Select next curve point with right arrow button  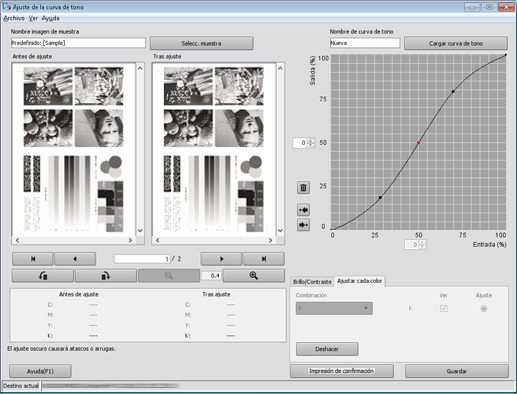(x=303, y=225)
